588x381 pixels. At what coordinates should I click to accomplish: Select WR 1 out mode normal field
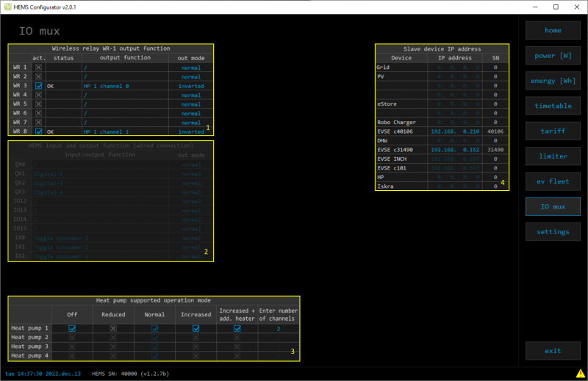tap(191, 68)
